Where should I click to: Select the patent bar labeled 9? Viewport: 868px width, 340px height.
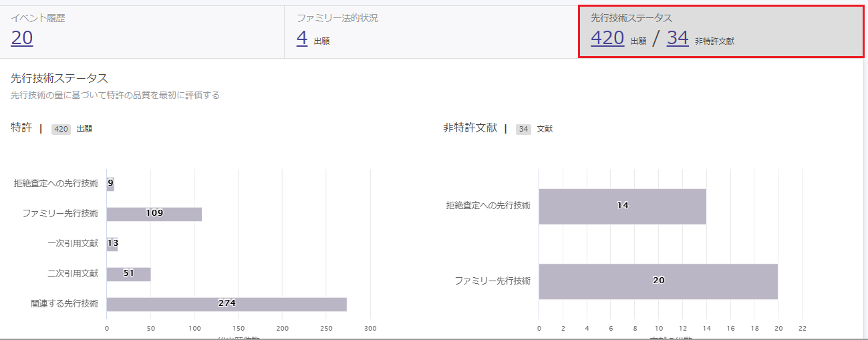point(110,183)
